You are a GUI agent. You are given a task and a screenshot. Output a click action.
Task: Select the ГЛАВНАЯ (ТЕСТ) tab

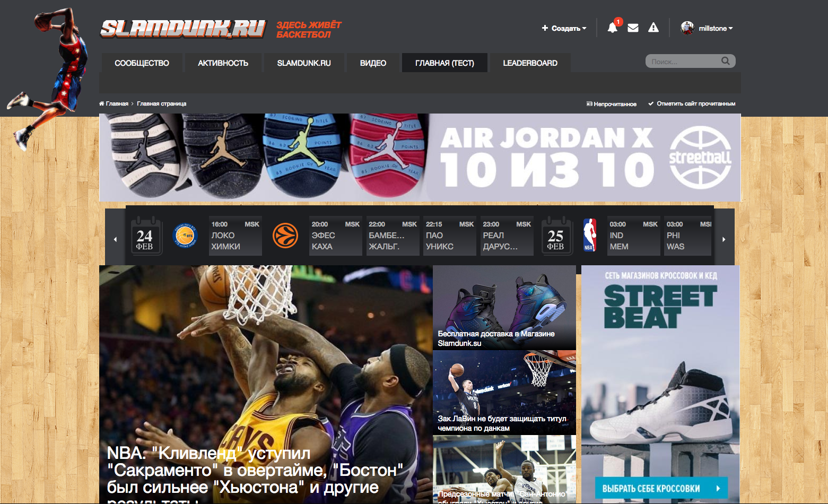pos(444,63)
